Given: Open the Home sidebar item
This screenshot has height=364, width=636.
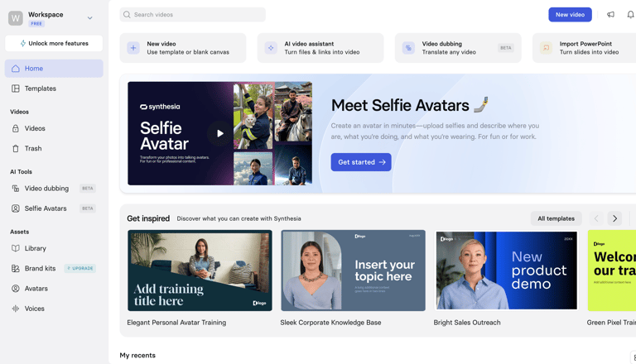Looking at the screenshot, I should pos(54,69).
